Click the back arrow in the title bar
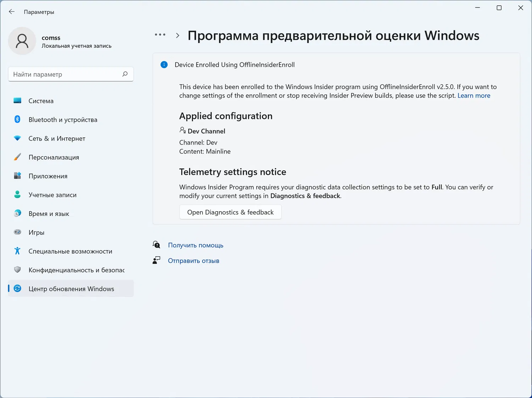Viewport: 532px width, 398px height. point(12,12)
